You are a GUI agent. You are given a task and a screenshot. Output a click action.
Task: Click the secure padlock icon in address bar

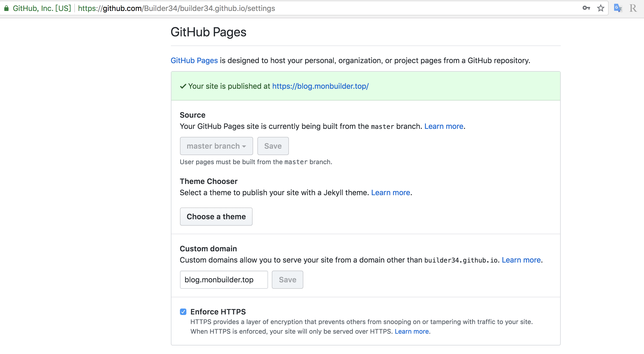pos(6,8)
